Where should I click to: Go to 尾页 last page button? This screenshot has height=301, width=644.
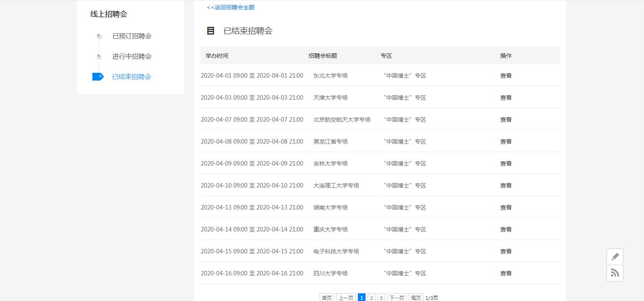(416, 298)
